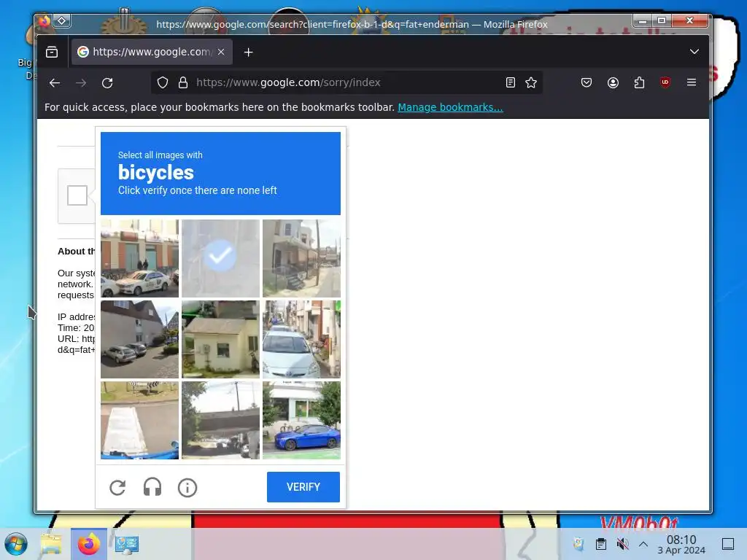Open the clock showing 08:10
The image size is (747, 560).
click(x=681, y=544)
